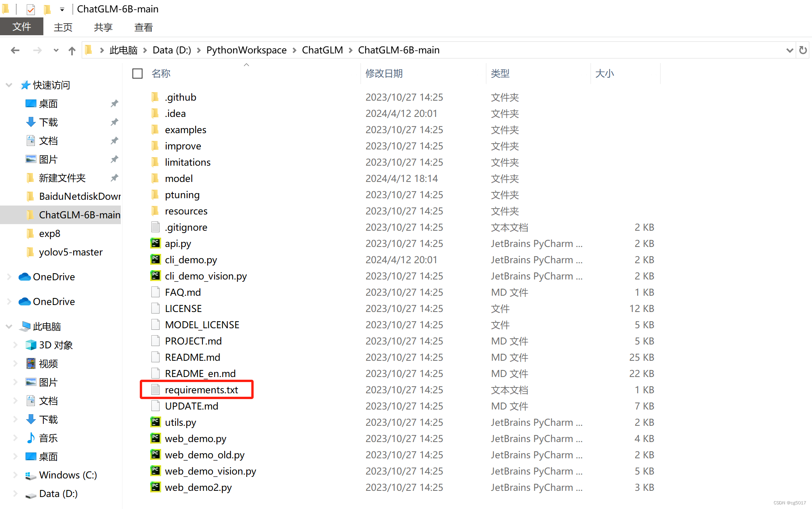
Task: Switch to the 查看 ribbon tab
Action: click(144, 27)
